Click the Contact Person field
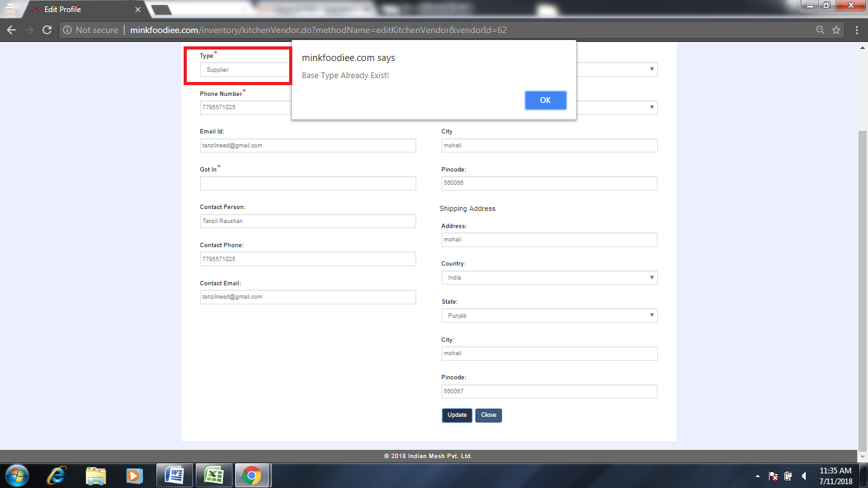This screenshot has width=868, height=488. click(308, 221)
